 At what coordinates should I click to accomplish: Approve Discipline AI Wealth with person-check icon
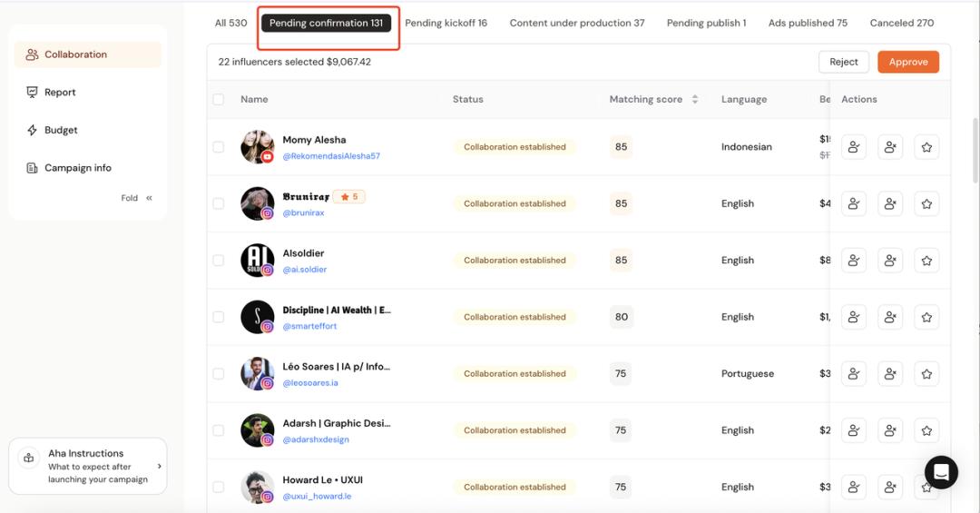[x=853, y=317]
